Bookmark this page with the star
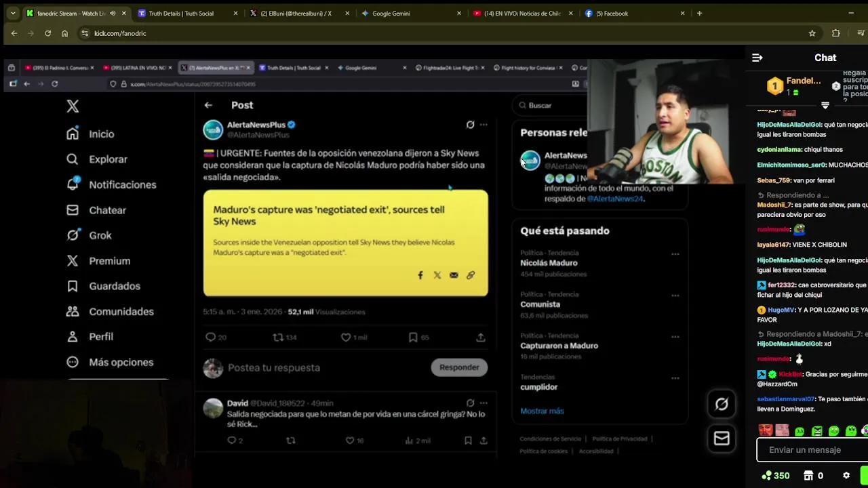 [812, 33]
